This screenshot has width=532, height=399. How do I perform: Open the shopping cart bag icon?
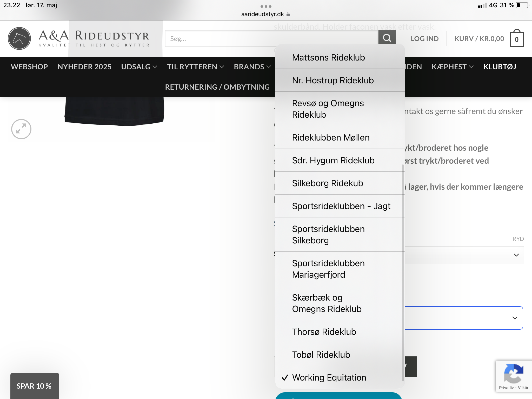tap(517, 38)
